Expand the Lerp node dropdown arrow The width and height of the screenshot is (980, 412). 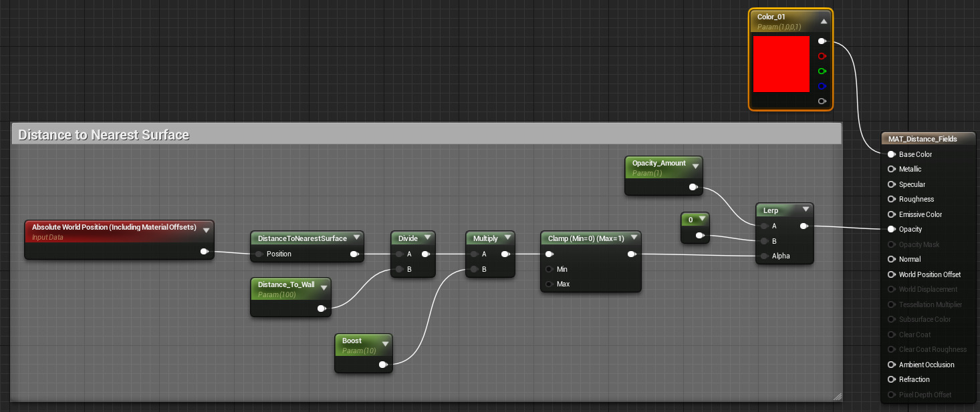pos(805,211)
